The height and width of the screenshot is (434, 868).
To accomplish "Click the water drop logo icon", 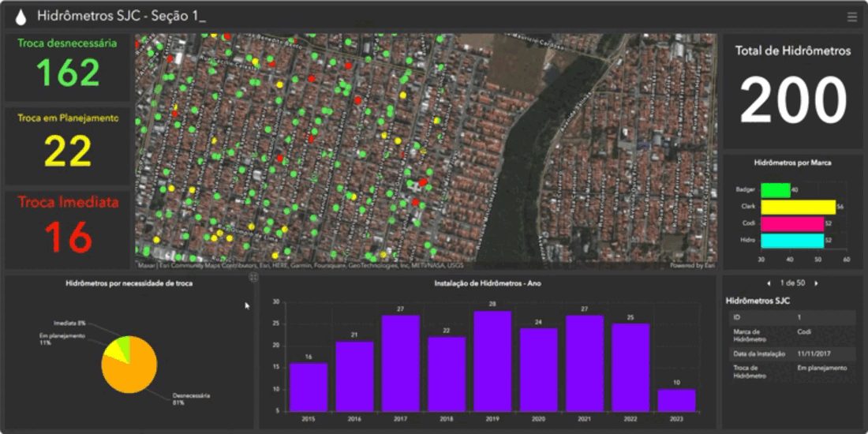I will (21, 17).
